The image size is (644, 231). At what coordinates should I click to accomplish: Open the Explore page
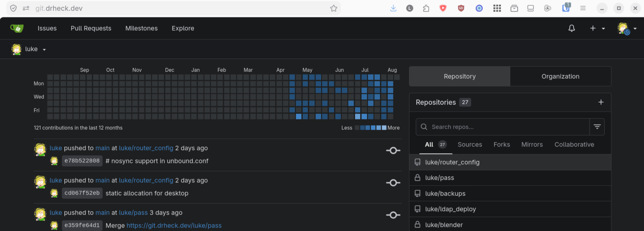pyautogui.click(x=183, y=28)
